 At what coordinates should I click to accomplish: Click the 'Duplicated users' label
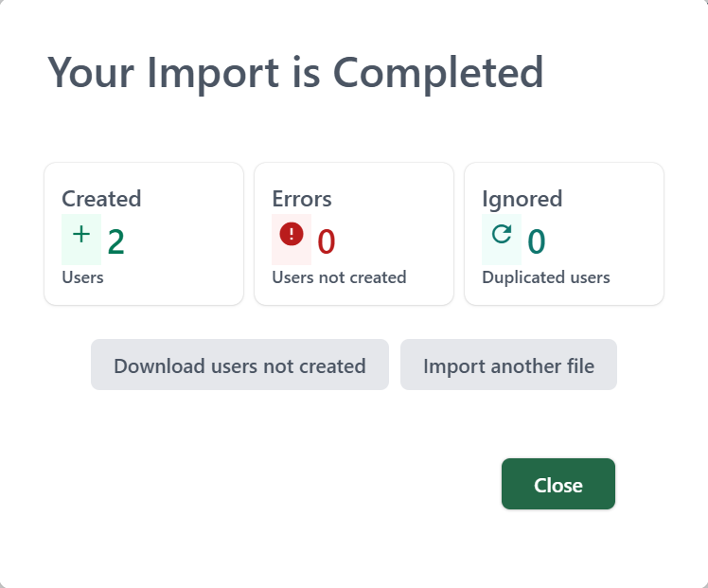[x=546, y=277]
